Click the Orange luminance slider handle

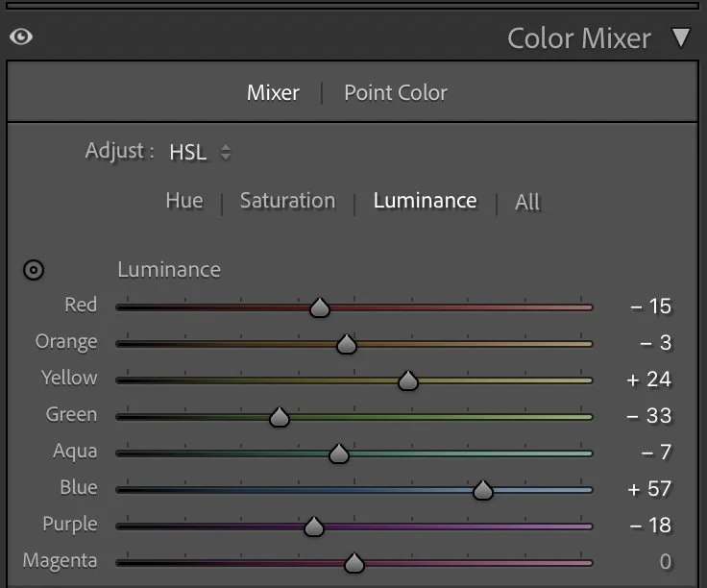pyautogui.click(x=347, y=344)
